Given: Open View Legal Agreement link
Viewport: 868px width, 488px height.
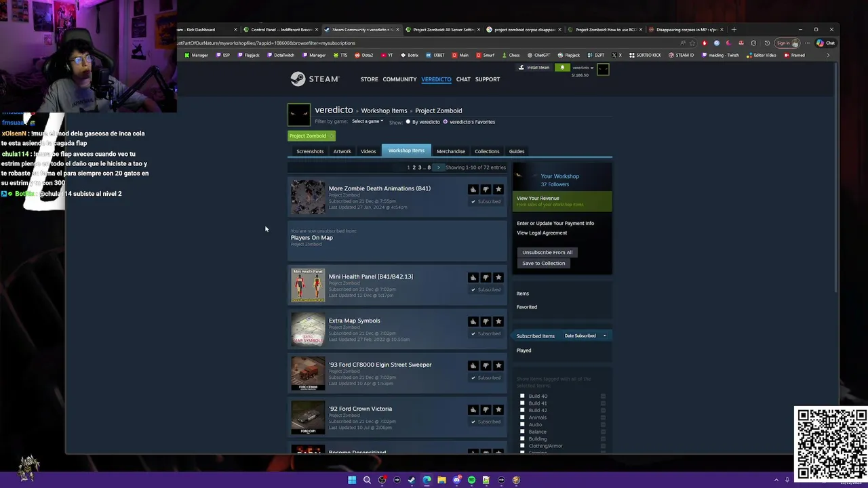Looking at the screenshot, I should [x=542, y=232].
